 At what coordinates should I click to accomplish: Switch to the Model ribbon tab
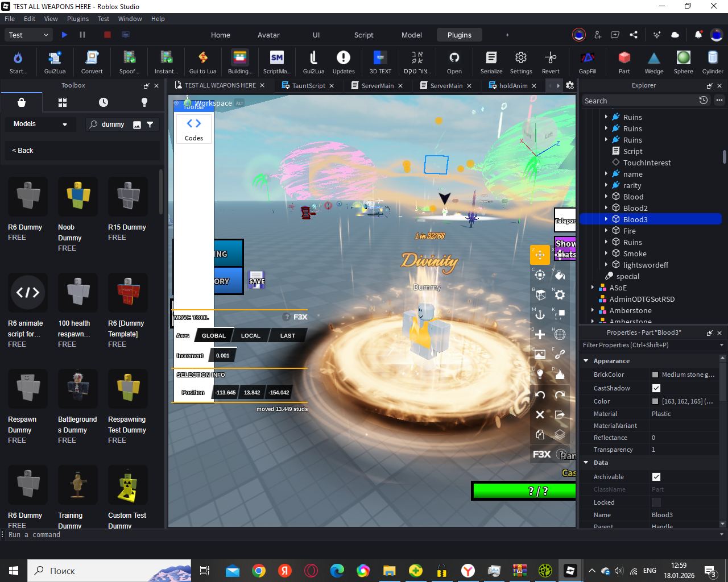pyautogui.click(x=412, y=35)
